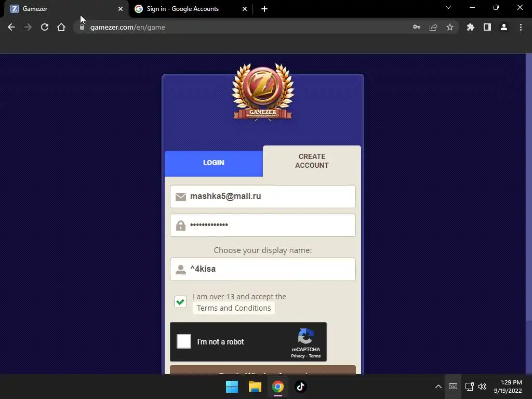Switch to Sign in - Google Accounts tab
Viewport: 532px width, 399px height.
(x=191, y=9)
